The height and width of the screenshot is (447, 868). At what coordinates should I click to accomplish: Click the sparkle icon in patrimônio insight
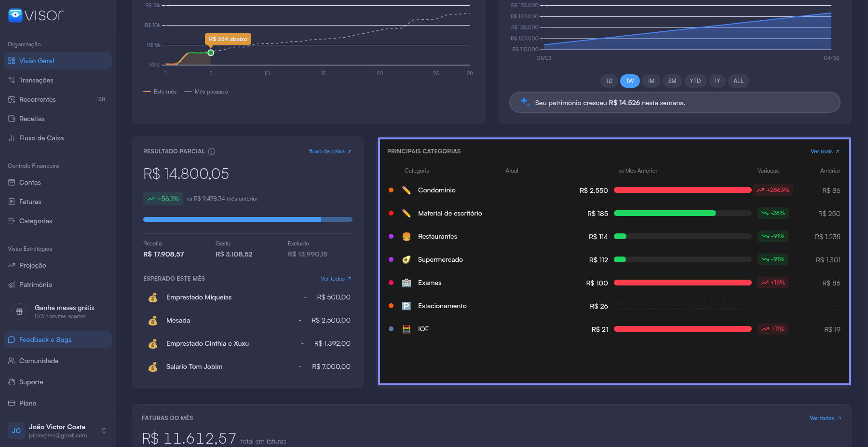click(525, 102)
